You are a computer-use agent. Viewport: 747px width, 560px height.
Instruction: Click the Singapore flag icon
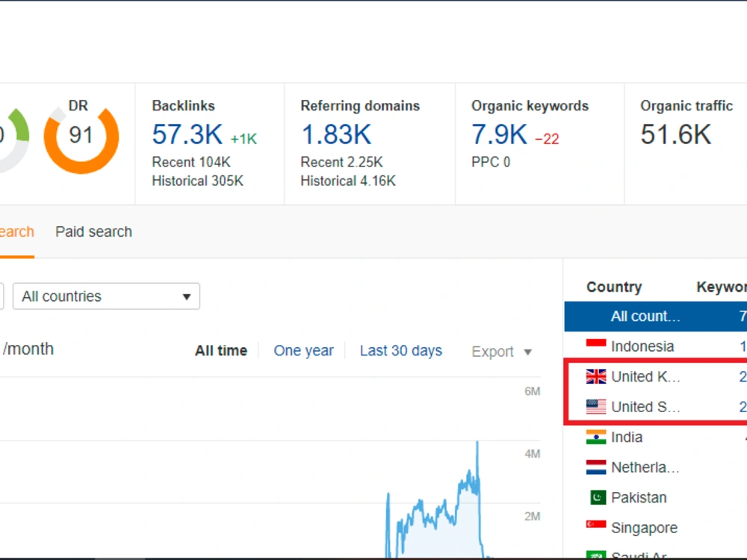point(596,527)
